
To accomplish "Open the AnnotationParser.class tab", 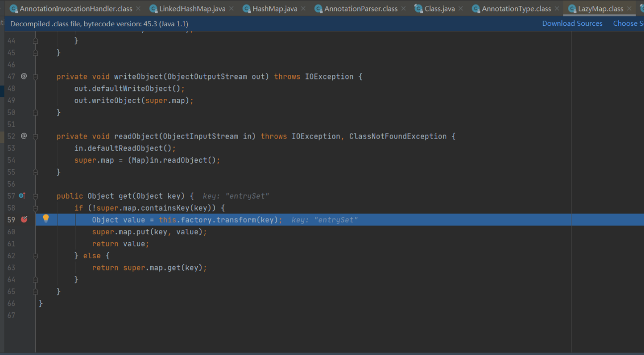I will (x=361, y=8).
